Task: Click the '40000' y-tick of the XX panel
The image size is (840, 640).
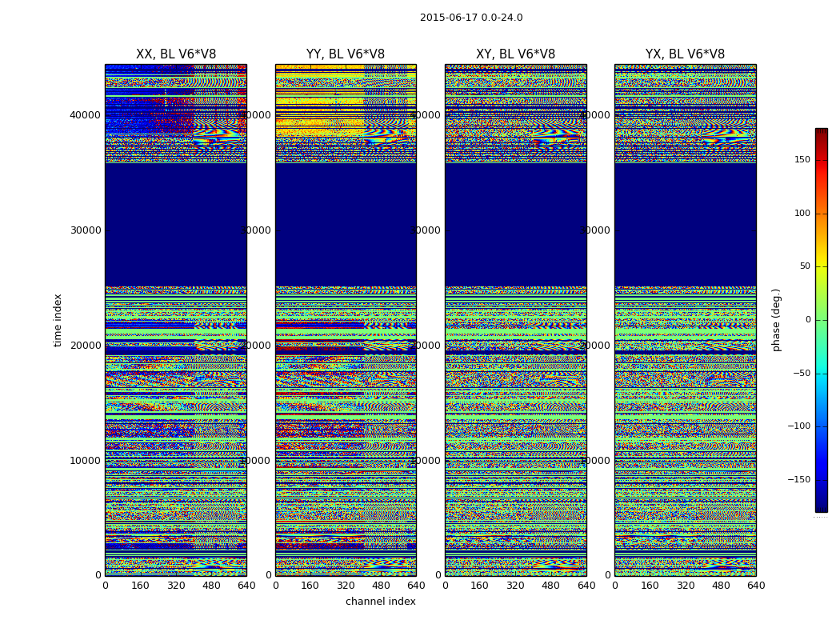Action: pos(86,115)
